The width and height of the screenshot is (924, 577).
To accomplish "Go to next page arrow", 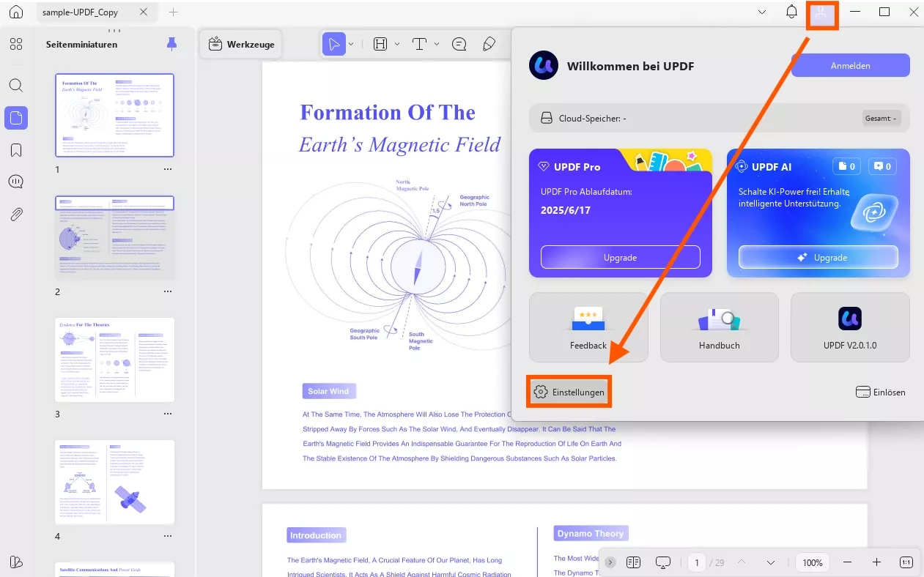I will coord(770,562).
